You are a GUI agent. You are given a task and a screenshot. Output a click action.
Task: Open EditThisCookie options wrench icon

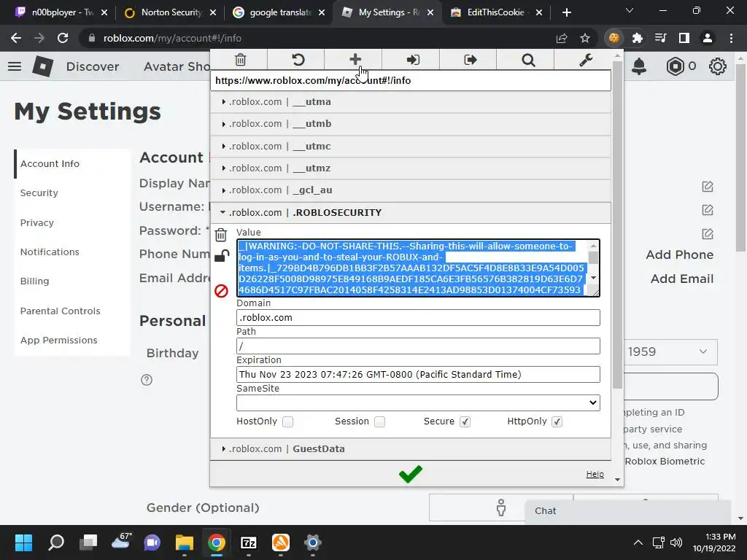coord(586,60)
